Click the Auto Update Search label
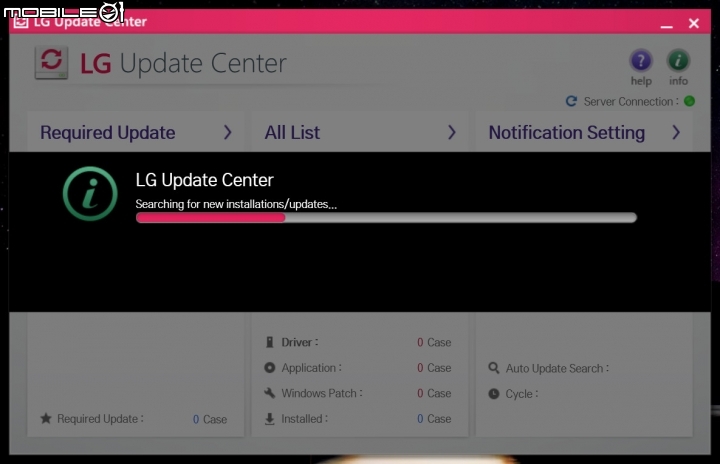 pyautogui.click(x=557, y=368)
